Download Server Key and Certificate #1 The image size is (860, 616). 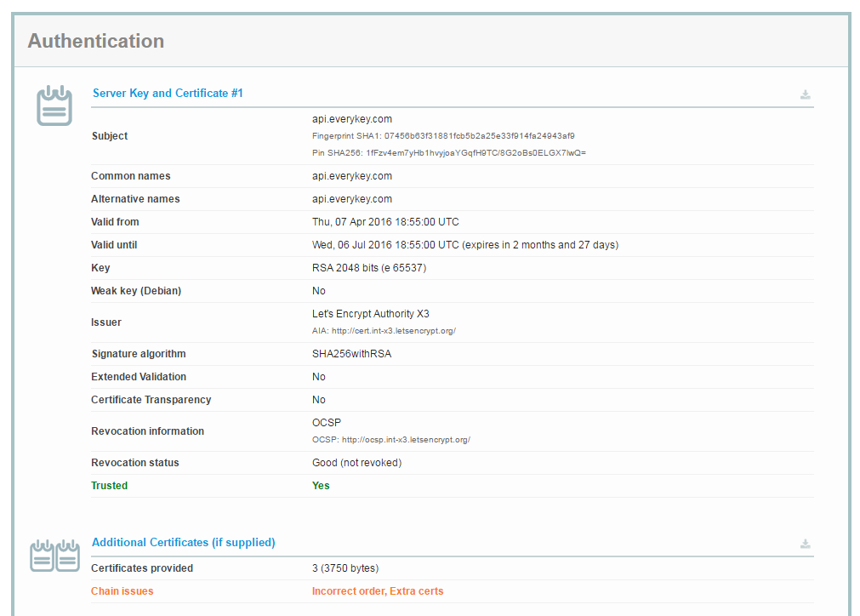tap(805, 94)
